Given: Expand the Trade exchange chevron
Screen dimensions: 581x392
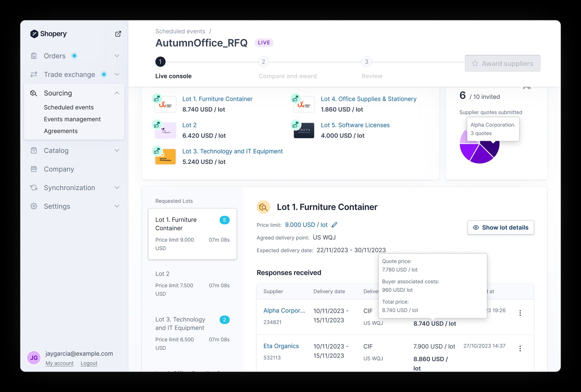Looking at the screenshot, I should [x=117, y=75].
